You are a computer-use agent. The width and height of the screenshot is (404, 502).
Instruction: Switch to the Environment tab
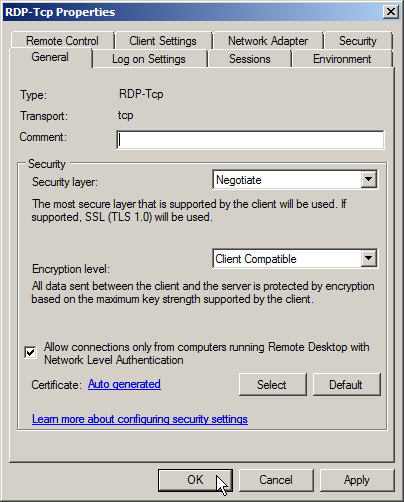pos(342,59)
